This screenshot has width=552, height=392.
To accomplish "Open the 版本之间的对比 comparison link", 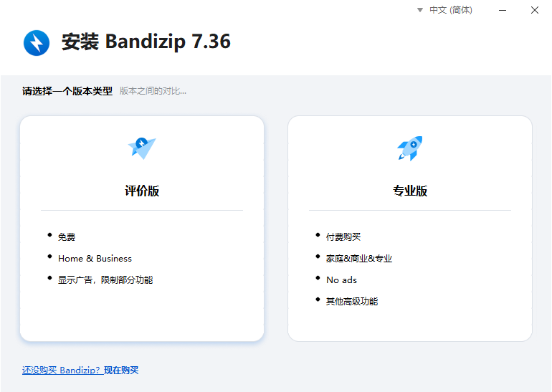I will (x=153, y=91).
